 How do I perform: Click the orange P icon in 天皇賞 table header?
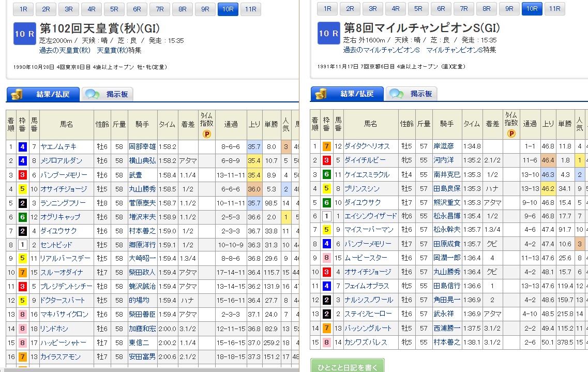[x=207, y=134]
